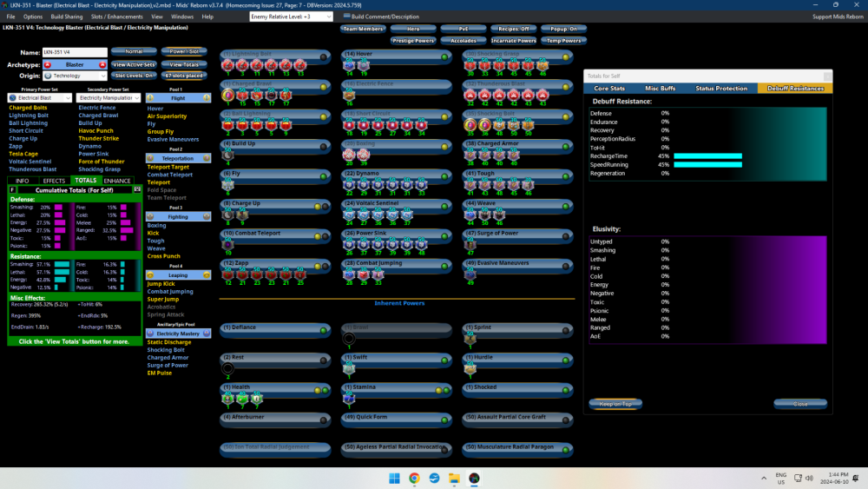The image size is (868, 489).
Task: Open the Electricity Mastery epic pool selector
Action: click(x=178, y=334)
